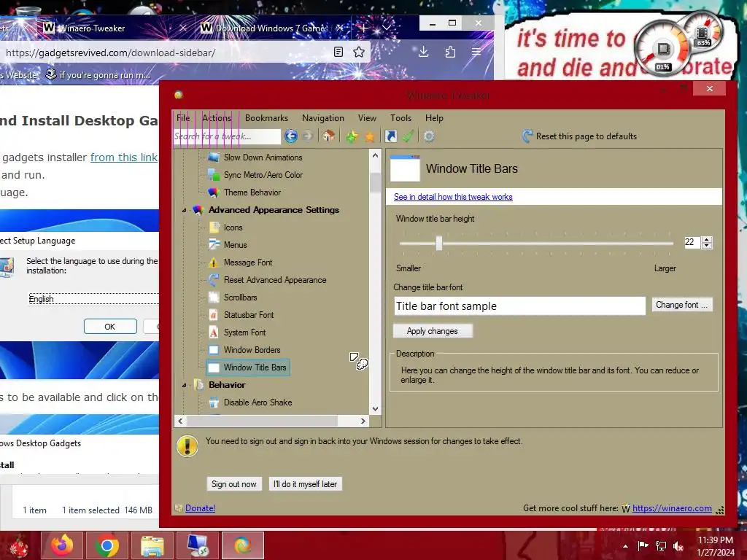The width and height of the screenshot is (747, 560).
Task: Collapse Advanced Appearance Settings tree group
Action: (x=184, y=210)
